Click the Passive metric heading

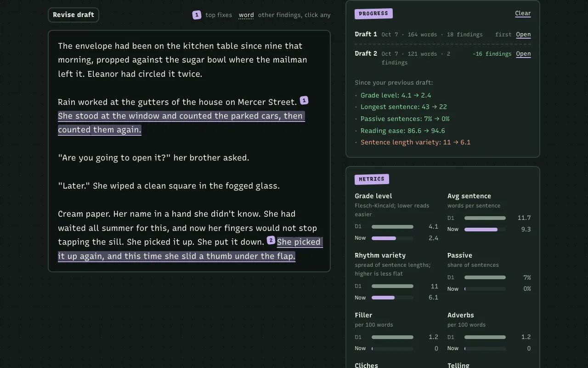tap(460, 255)
